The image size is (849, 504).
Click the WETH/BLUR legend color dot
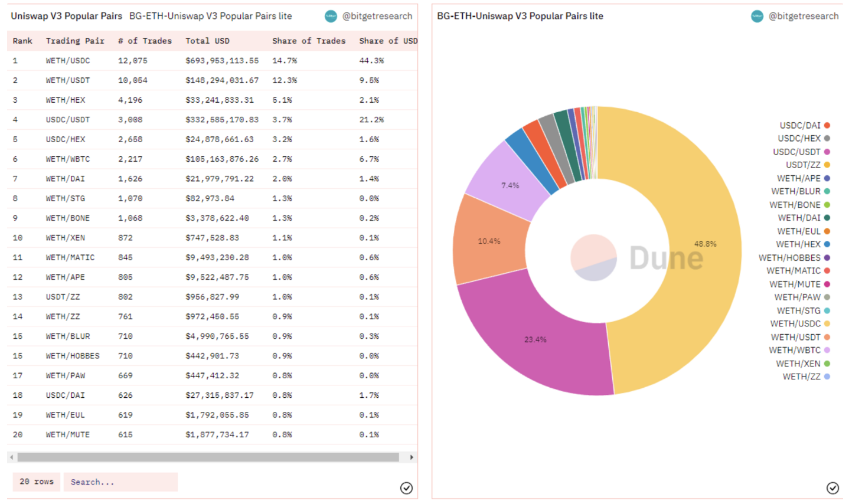tap(827, 191)
